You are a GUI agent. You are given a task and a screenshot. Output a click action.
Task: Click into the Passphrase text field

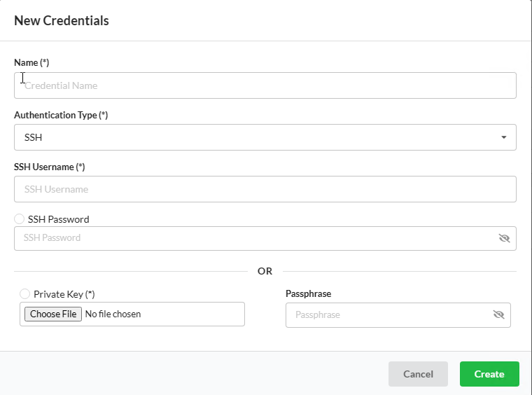(388, 315)
